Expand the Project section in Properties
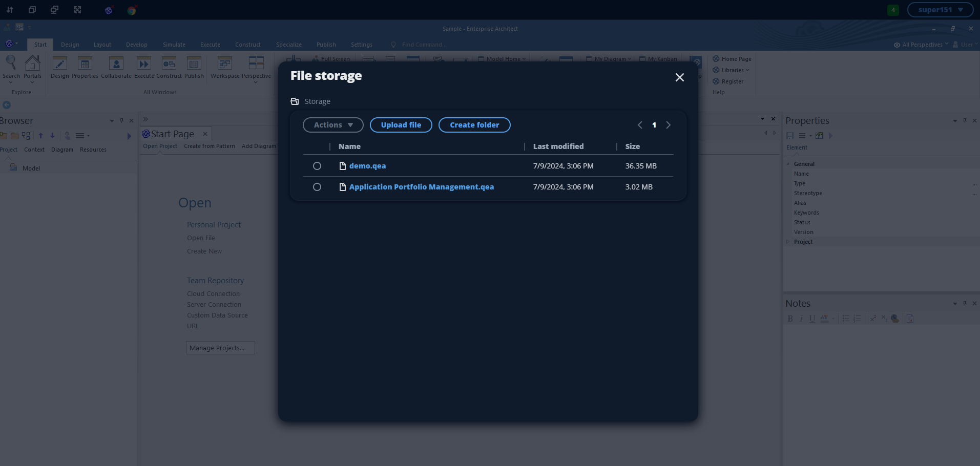 [788, 242]
